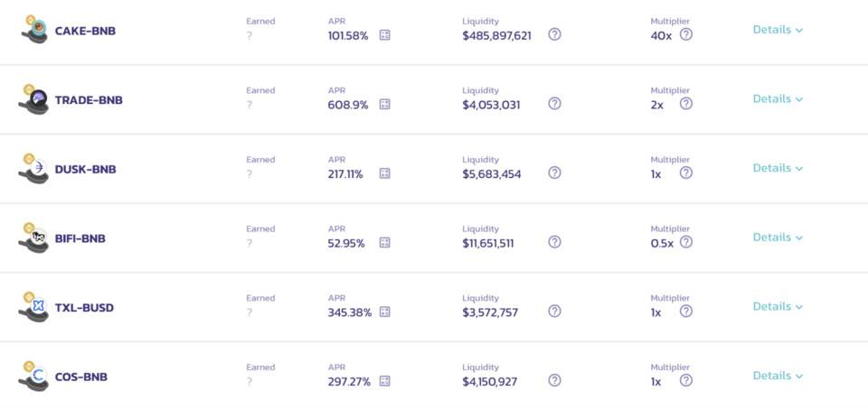
Task: Expand Details for DUSK-BNB farm
Action: click(778, 168)
